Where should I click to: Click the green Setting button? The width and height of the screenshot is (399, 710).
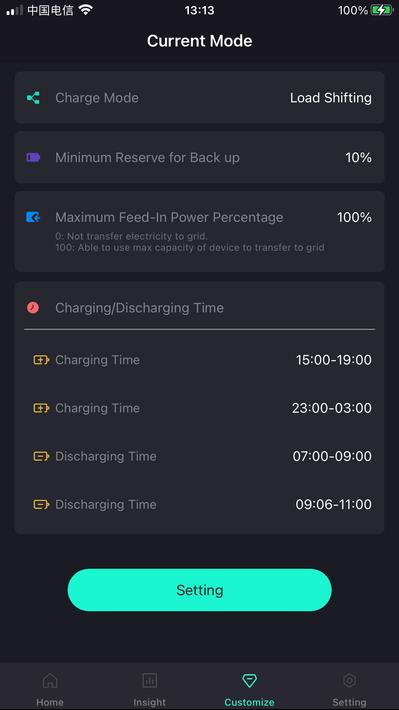(x=200, y=590)
